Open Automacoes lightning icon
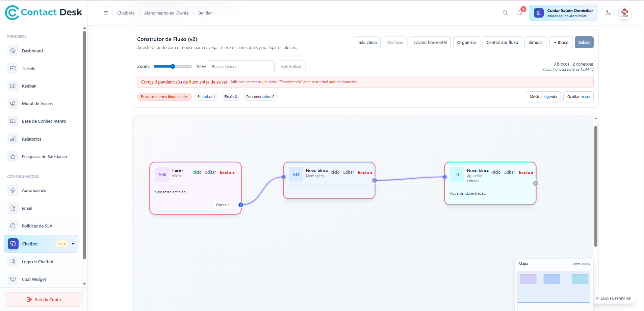Image resolution: width=644 pixels, height=311 pixels. pos(13,190)
